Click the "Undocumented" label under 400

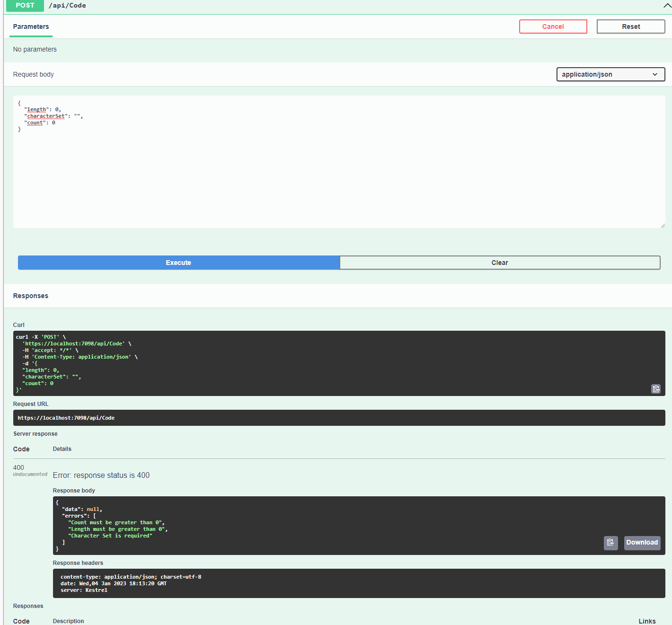pyautogui.click(x=30, y=475)
